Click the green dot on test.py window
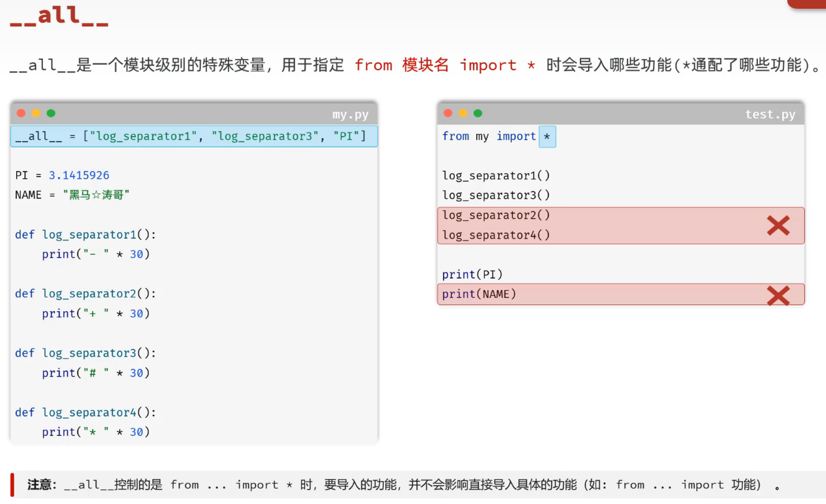The height and width of the screenshot is (504, 826). click(x=478, y=113)
